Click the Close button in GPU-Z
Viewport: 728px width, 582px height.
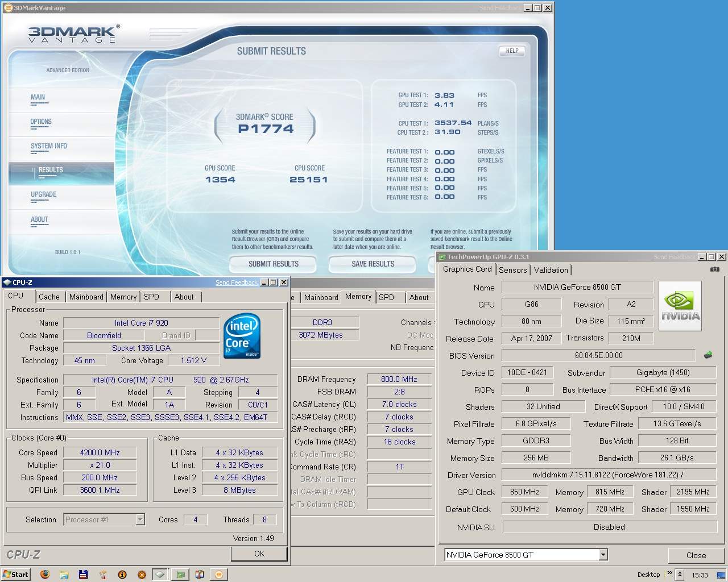696,555
